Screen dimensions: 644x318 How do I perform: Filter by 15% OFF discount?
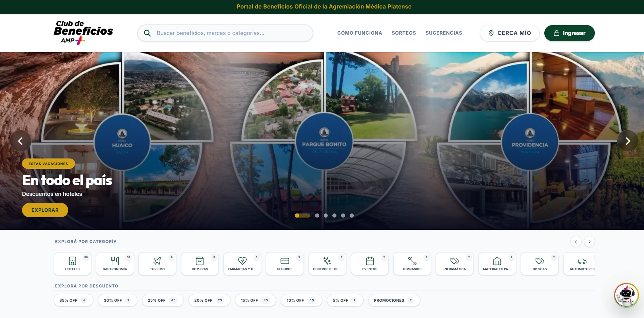tap(255, 300)
